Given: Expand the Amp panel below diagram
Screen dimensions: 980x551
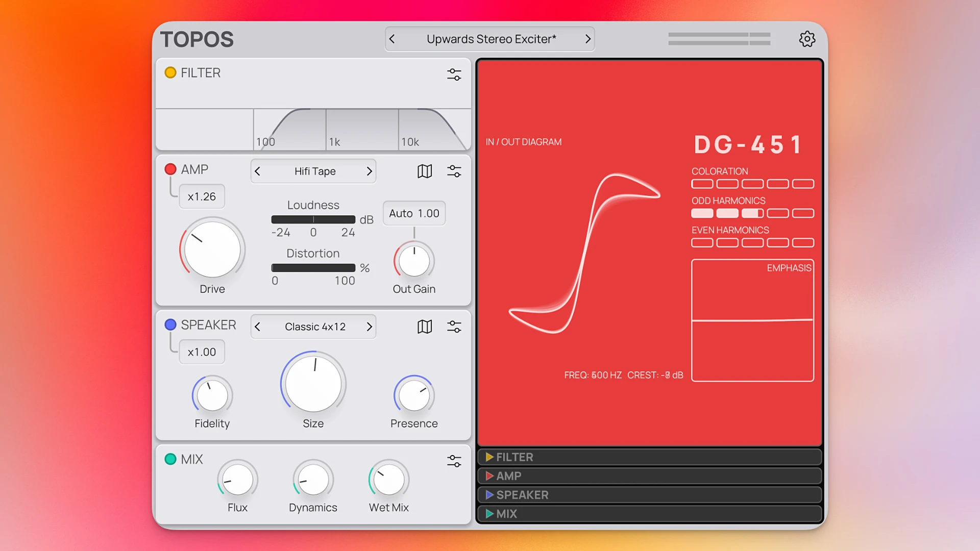Looking at the screenshot, I should pos(649,476).
